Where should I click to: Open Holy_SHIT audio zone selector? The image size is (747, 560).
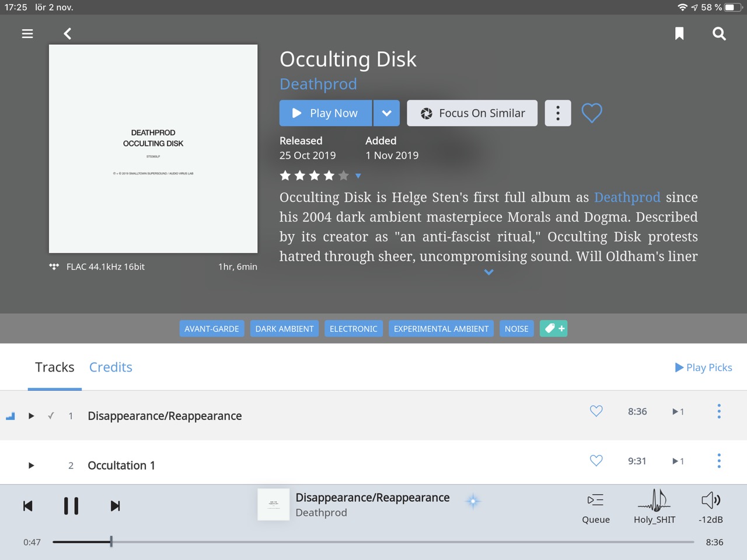tap(654, 508)
